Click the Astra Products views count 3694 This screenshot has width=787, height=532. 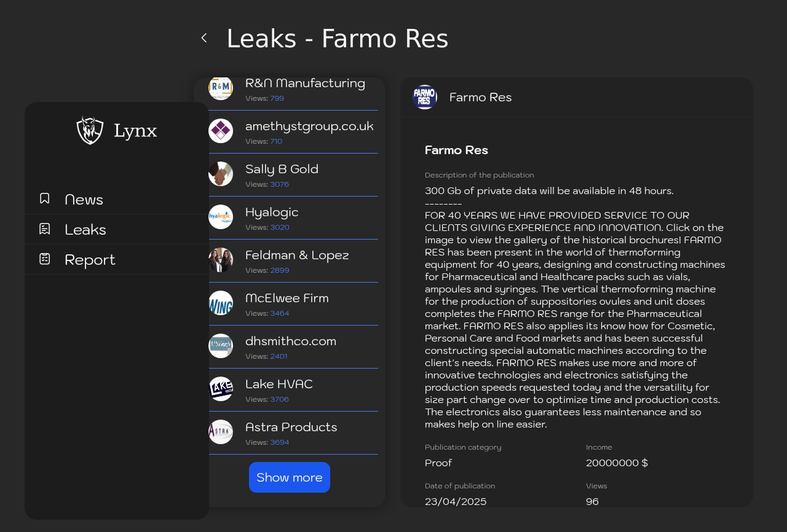click(x=280, y=442)
